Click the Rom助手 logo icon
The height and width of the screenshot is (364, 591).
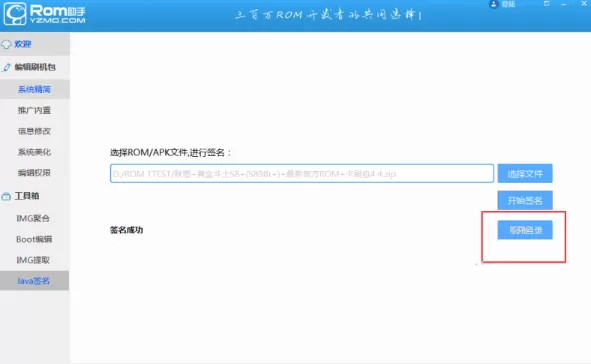coord(15,14)
